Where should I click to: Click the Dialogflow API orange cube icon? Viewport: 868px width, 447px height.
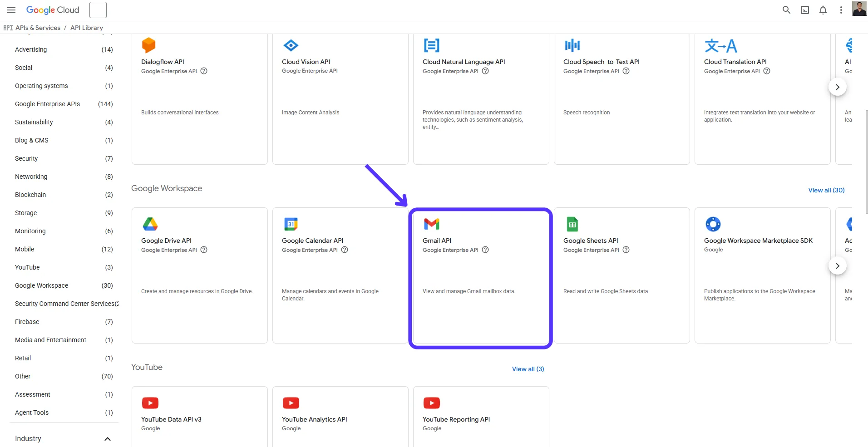(x=148, y=45)
